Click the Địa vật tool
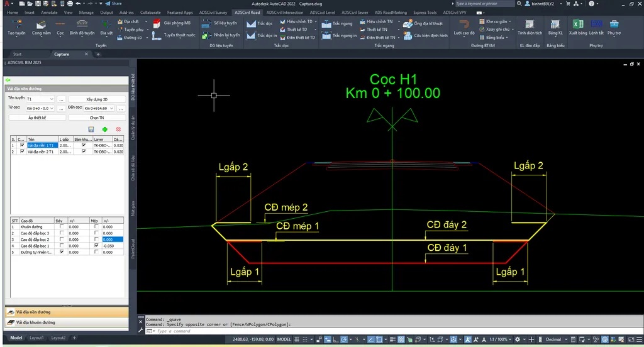644x347 pixels. (x=106, y=28)
